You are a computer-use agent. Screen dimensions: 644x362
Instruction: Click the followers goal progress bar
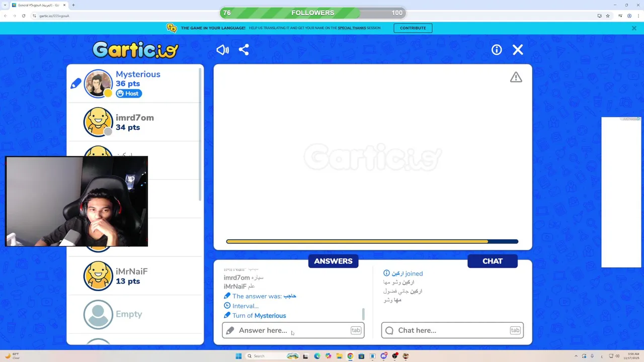click(x=312, y=13)
